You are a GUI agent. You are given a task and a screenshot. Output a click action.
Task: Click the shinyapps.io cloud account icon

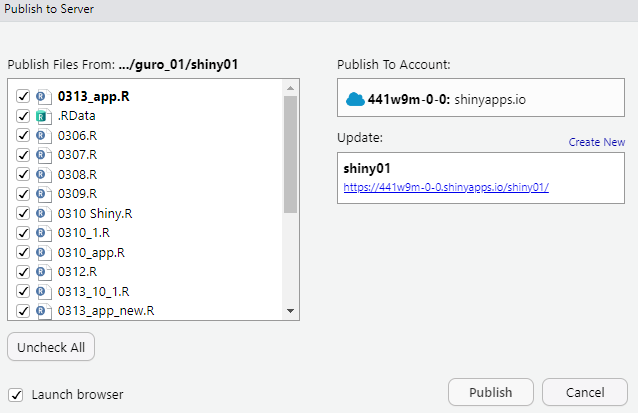[355, 99]
